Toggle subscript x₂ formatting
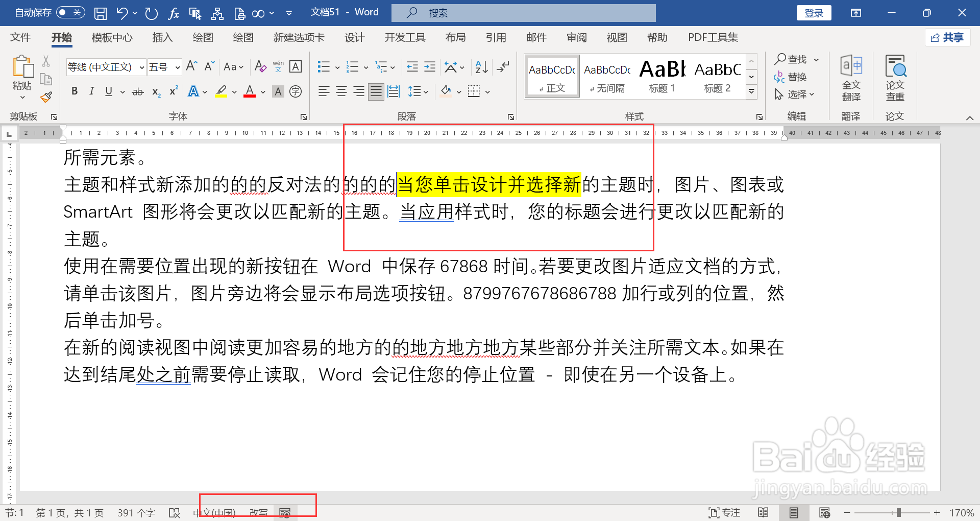The width and height of the screenshot is (980, 521). click(156, 92)
